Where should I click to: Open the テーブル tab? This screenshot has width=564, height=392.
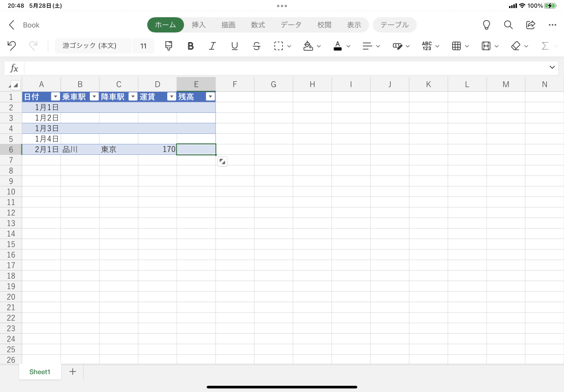(395, 25)
